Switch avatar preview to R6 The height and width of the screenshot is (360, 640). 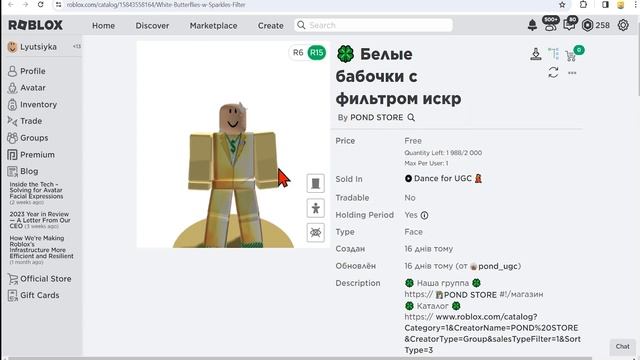click(x=298, y=53)
